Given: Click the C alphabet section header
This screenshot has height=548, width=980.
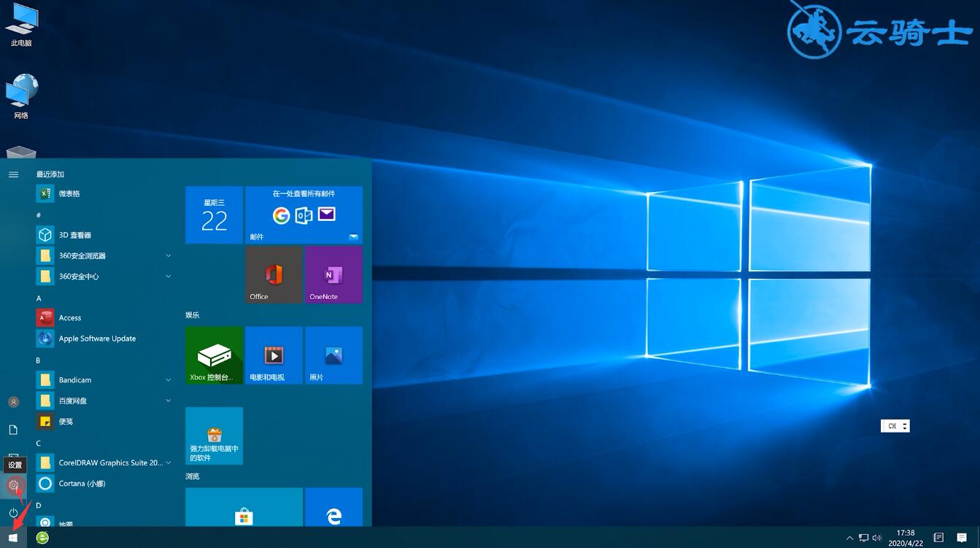Looking at the screenshot, I should point(39,443).
